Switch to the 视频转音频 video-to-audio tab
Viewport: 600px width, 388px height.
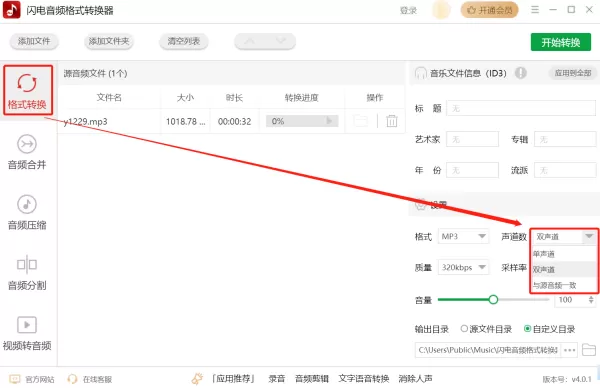tap(27, 333)
